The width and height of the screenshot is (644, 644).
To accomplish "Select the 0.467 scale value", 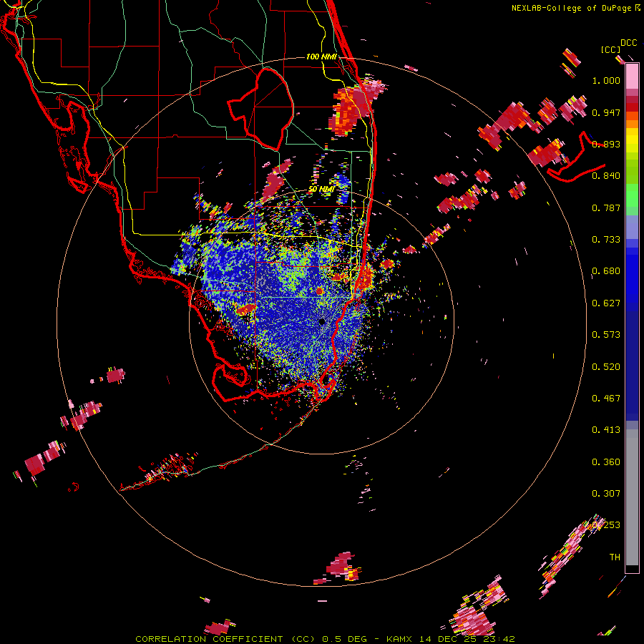I will (606, 399).
